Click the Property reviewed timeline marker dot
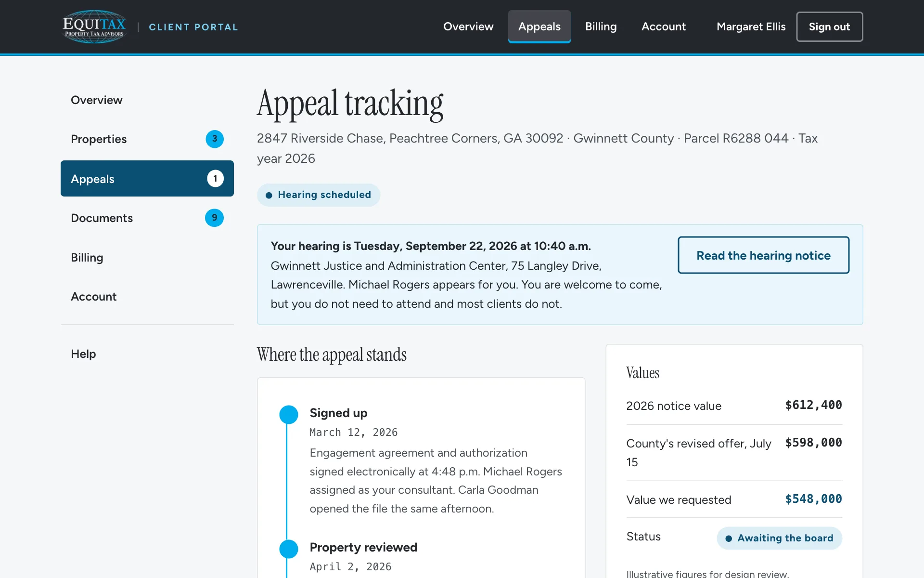Viewport: 924px width, 578px height. pos(289,549)
